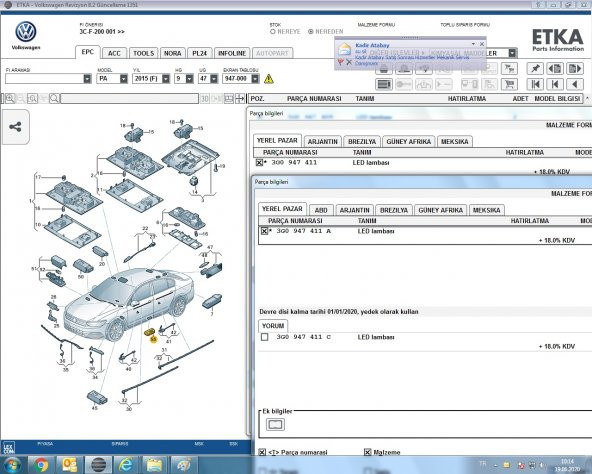Open Outlook from the taskbar
This screenshot has height=474, width=592.
[x=69, y=465]
